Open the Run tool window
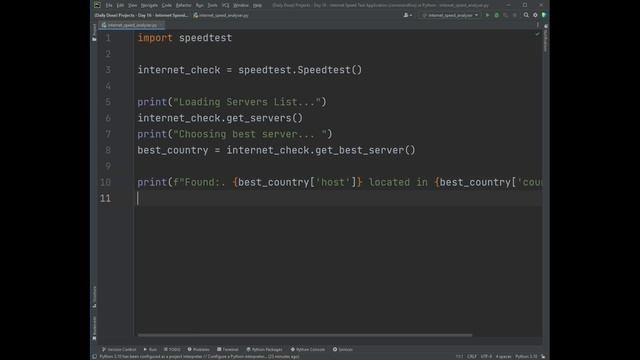The width and height of the screenshot is (640, 360). pos(150,349)
